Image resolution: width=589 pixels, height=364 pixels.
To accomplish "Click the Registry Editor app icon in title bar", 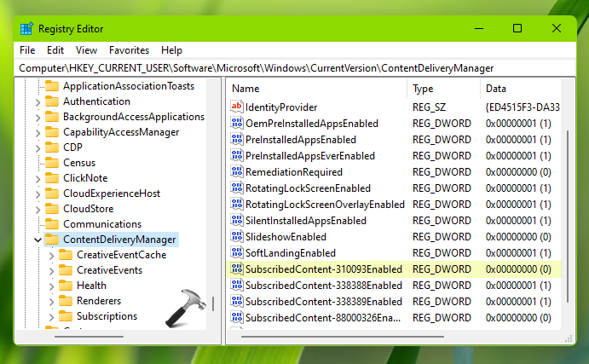I will [x=26, y=29].
